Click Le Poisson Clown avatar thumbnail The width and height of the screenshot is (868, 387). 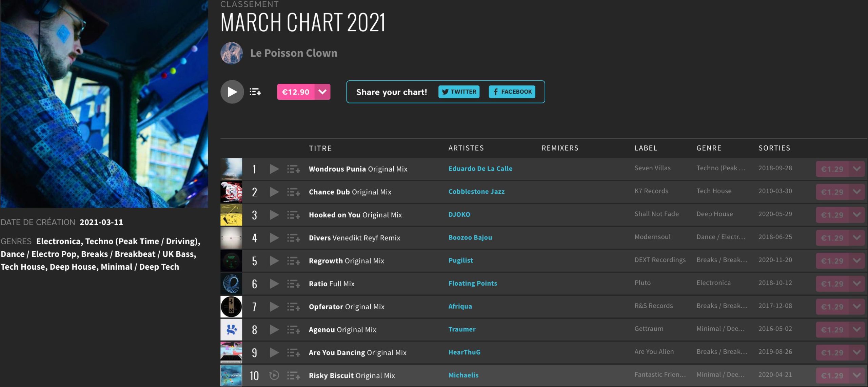[232, 53]
